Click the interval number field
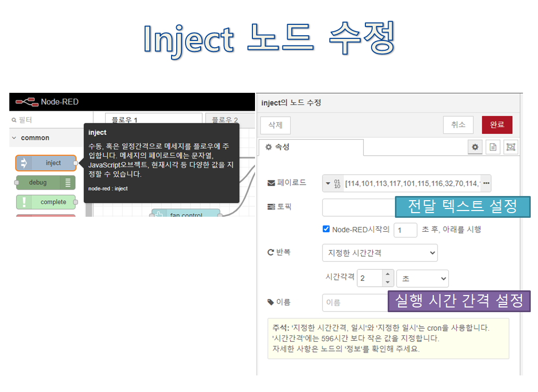The image size is (538, 392). click(370, 278)
